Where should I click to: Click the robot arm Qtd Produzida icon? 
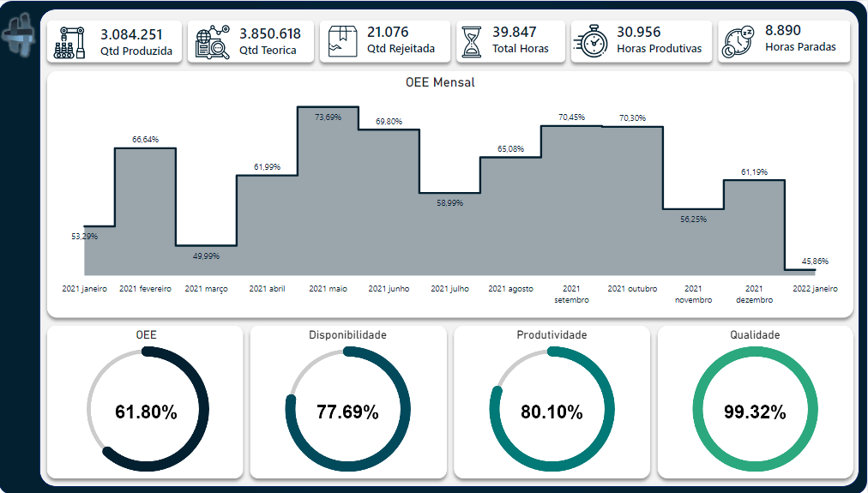pos(69,43)
